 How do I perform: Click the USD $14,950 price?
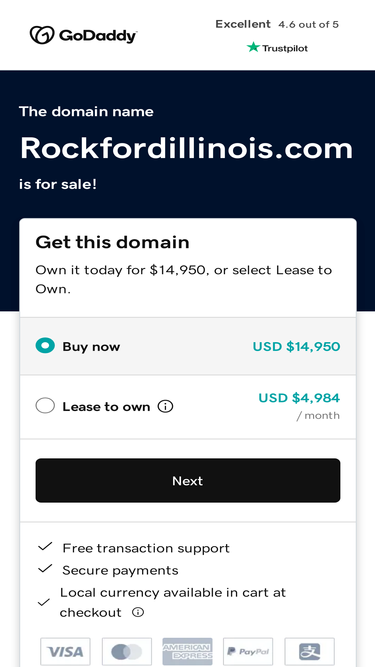(296, 347)
